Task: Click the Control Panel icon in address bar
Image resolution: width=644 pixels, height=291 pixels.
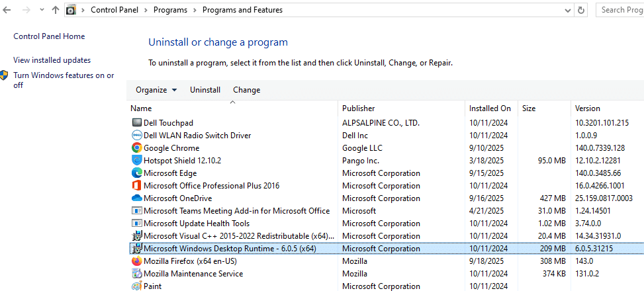Action: click(71, 10)
